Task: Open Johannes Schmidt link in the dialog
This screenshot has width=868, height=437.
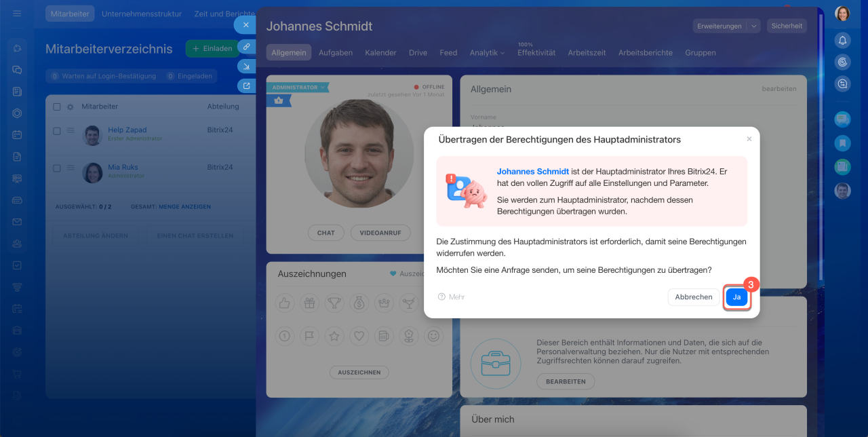Action: [x=533, y=172]
